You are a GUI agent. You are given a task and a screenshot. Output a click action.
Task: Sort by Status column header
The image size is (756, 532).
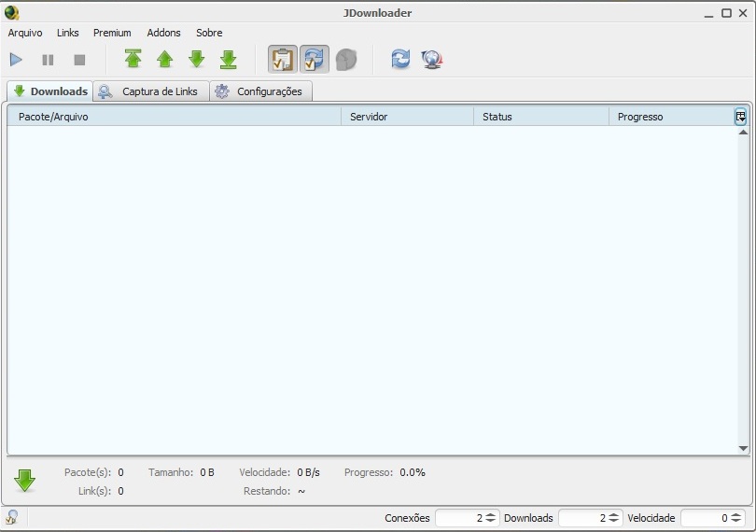click(541, 117)
